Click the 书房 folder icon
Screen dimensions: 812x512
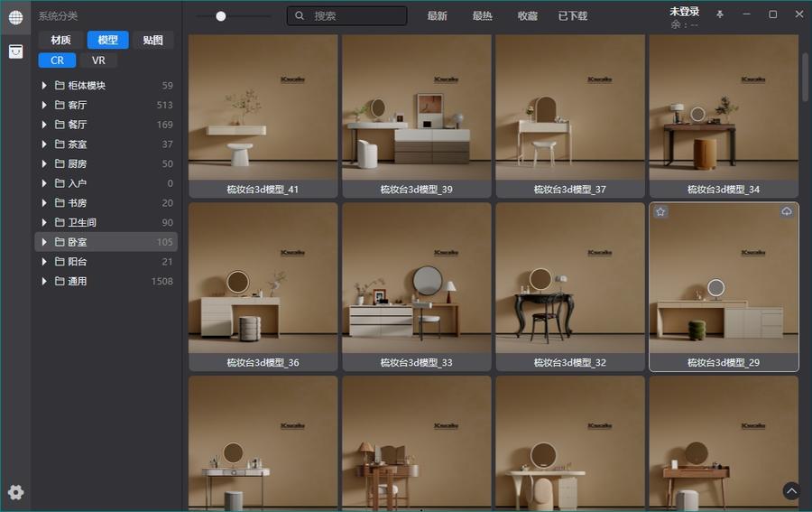[60, 202]
